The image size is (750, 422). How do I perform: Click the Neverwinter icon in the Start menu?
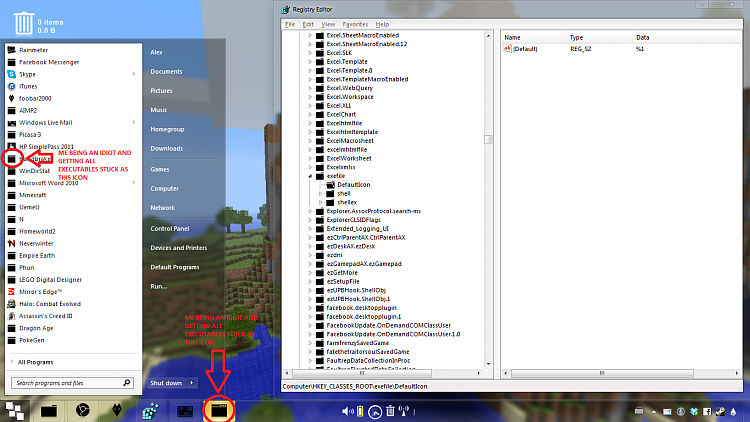point(11,243)
